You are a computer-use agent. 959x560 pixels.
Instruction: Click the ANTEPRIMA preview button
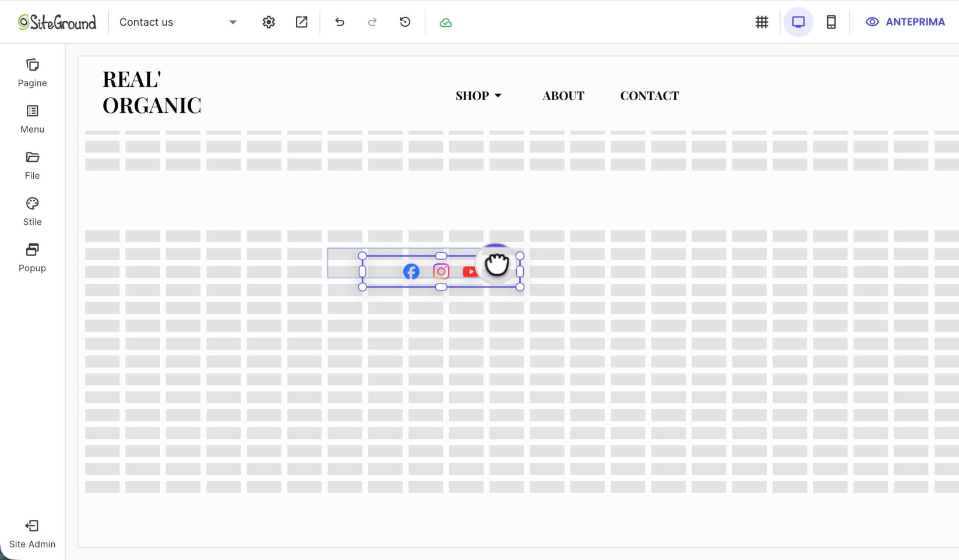pos(905,22)
